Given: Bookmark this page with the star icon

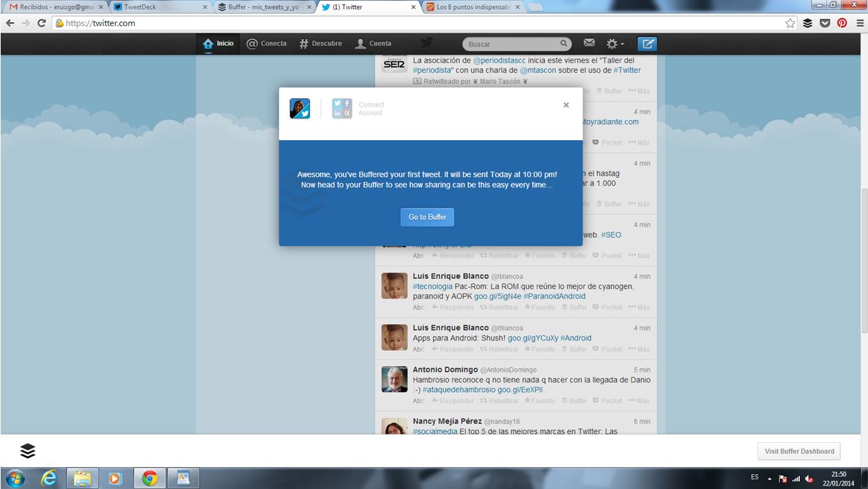Looking at the screenshot, I should coord(790,23).
